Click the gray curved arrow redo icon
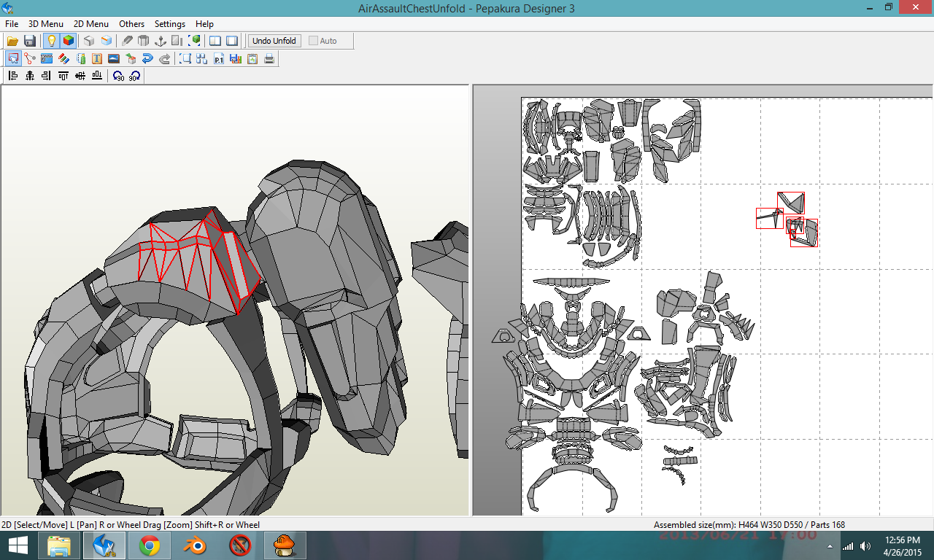The height and width of the screenshot is (560, 934). [164, 58]
